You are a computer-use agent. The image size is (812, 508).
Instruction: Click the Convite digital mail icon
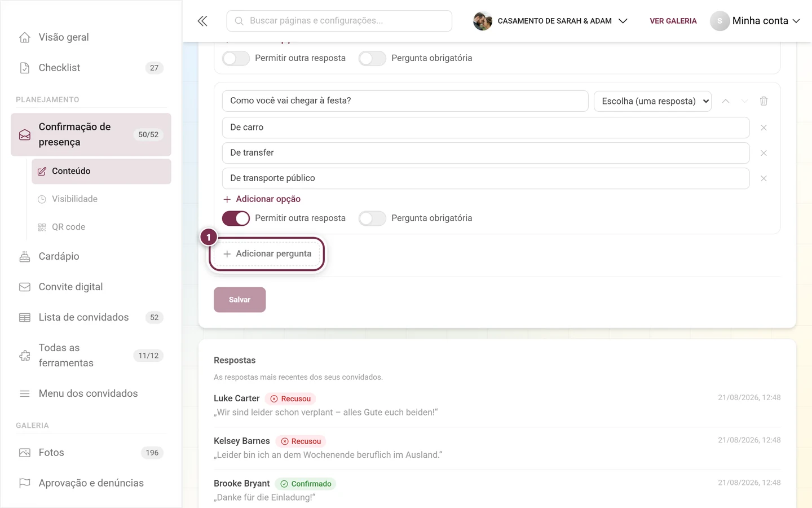click(25, 287)
